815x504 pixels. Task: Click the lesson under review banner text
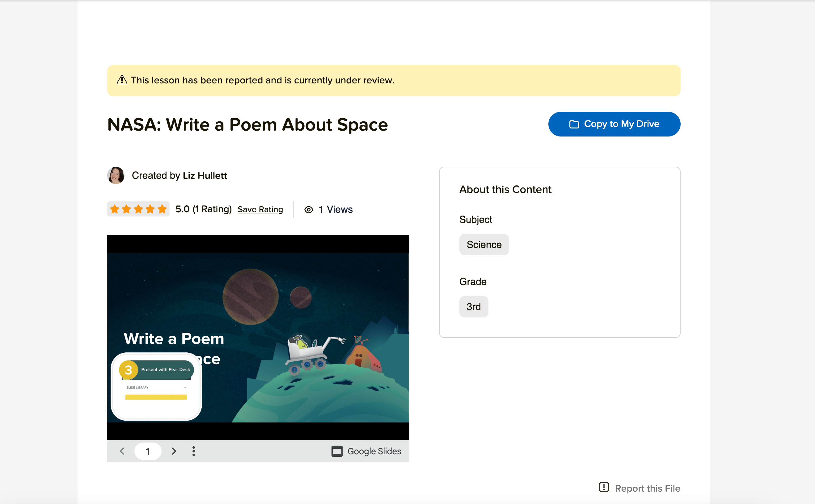coord(262,80)
